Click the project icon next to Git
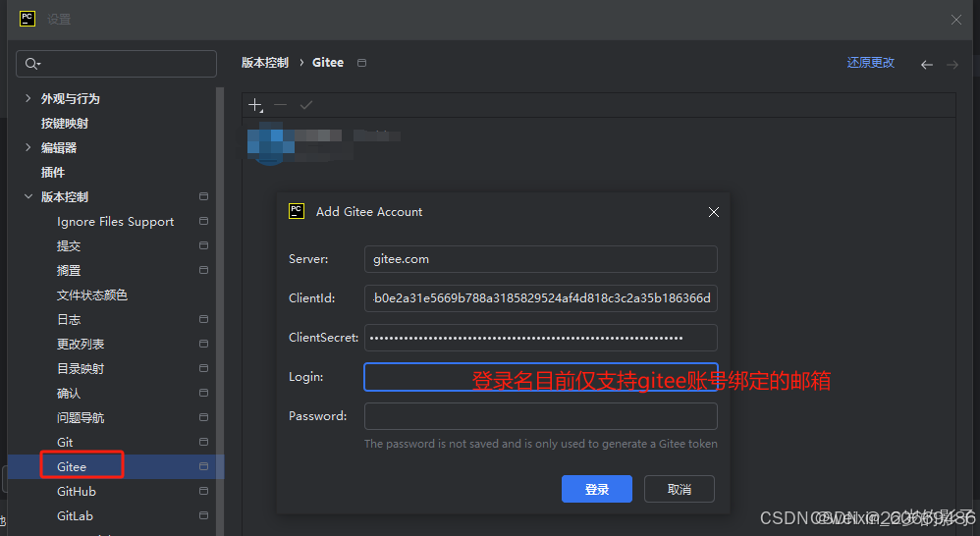 click(203, 442)
